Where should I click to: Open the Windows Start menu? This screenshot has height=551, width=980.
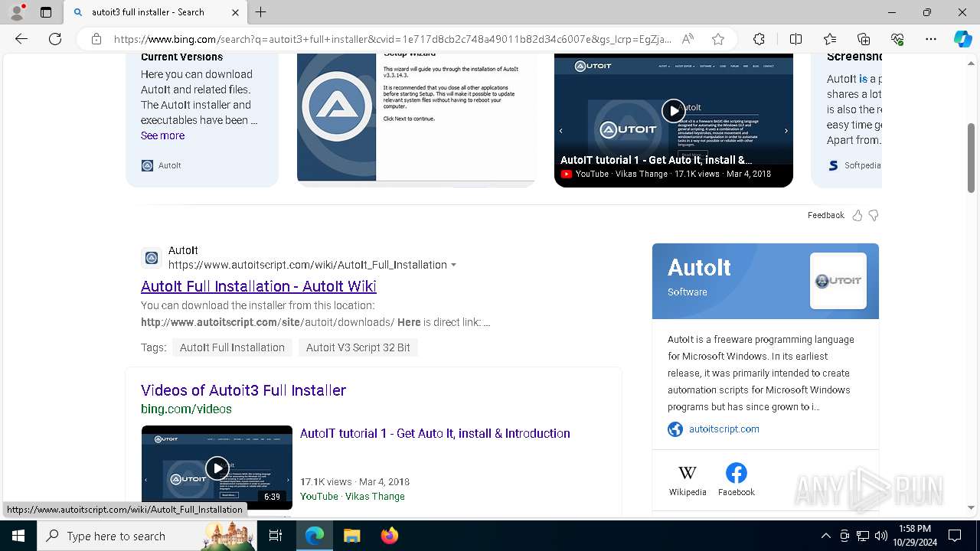(17, 536)
